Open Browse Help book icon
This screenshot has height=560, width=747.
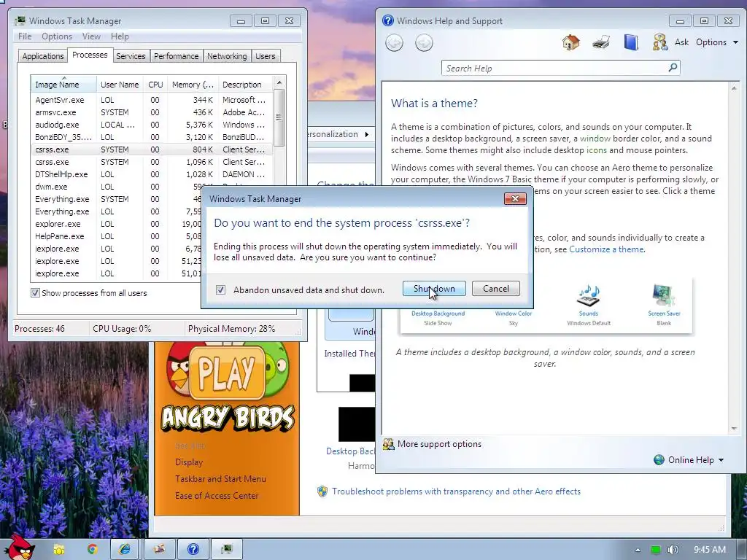[x=631, y=42]
